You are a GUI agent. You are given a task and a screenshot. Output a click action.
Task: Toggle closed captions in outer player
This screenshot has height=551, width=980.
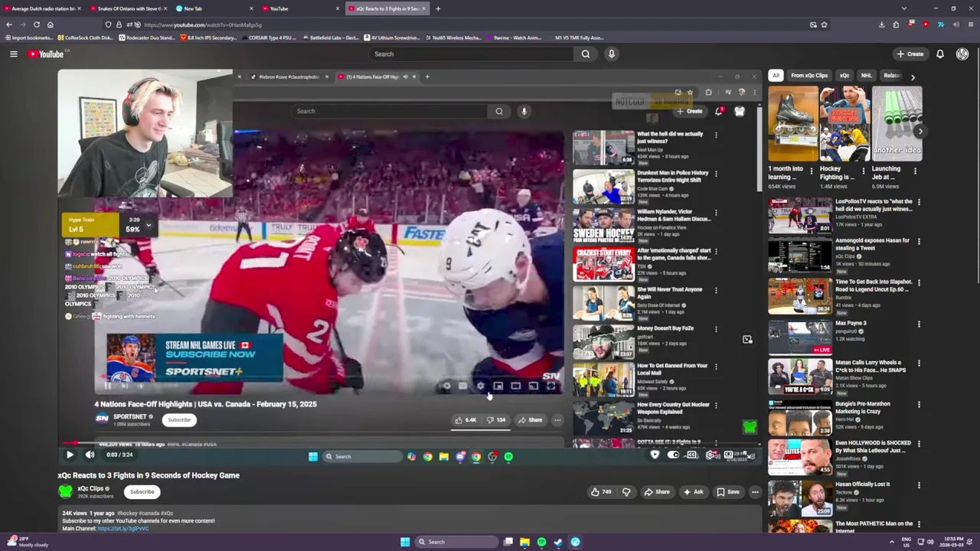(692, 455)
